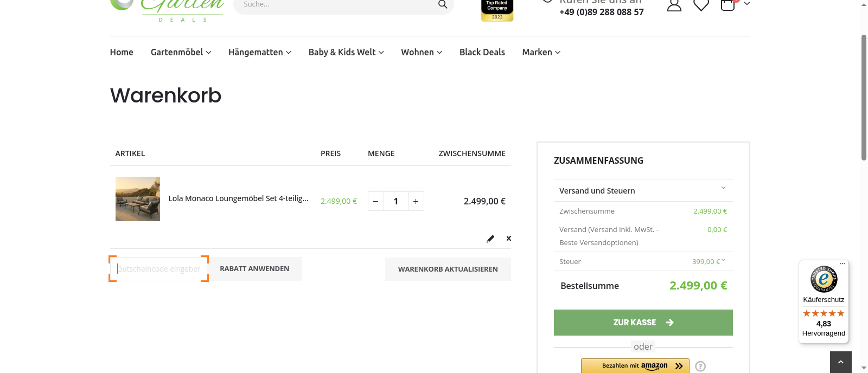Expand Versand und Steuern section

point(643,191)
